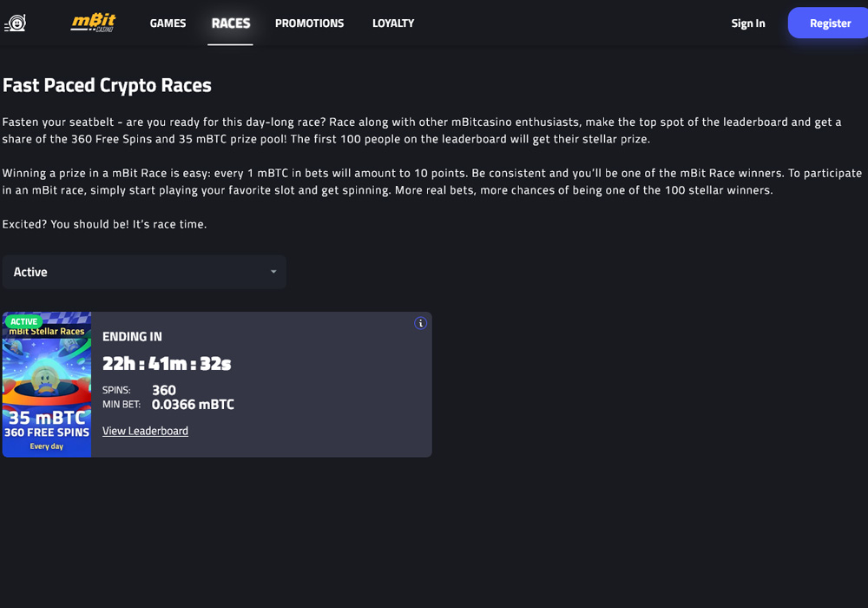868x608 pixels.
Task: Click the dropdown arrow in the Active filter
Action: (273, 272)
